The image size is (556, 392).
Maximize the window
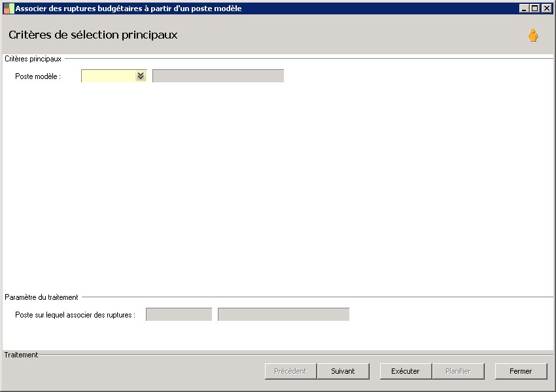[x=535, y=8]
